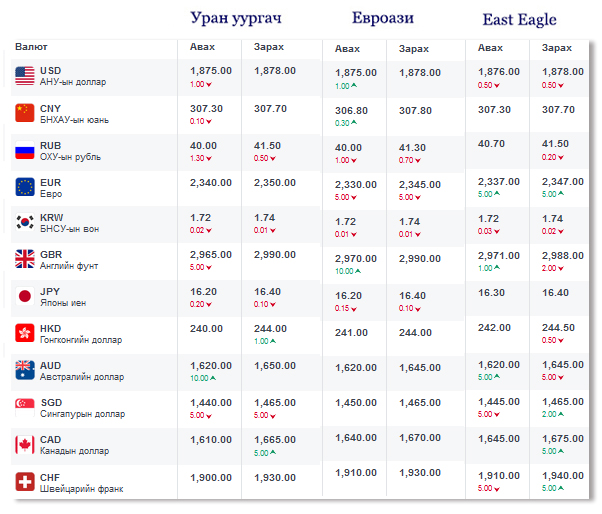This screenshot has width=602, height=514.
Task: Click the RUB Russia flag icon
Action: 25,151
